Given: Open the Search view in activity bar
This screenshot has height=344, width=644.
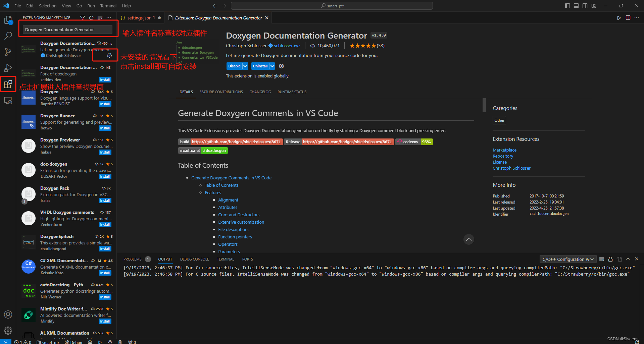Looking at the screenshot, I should pos(8,36).
